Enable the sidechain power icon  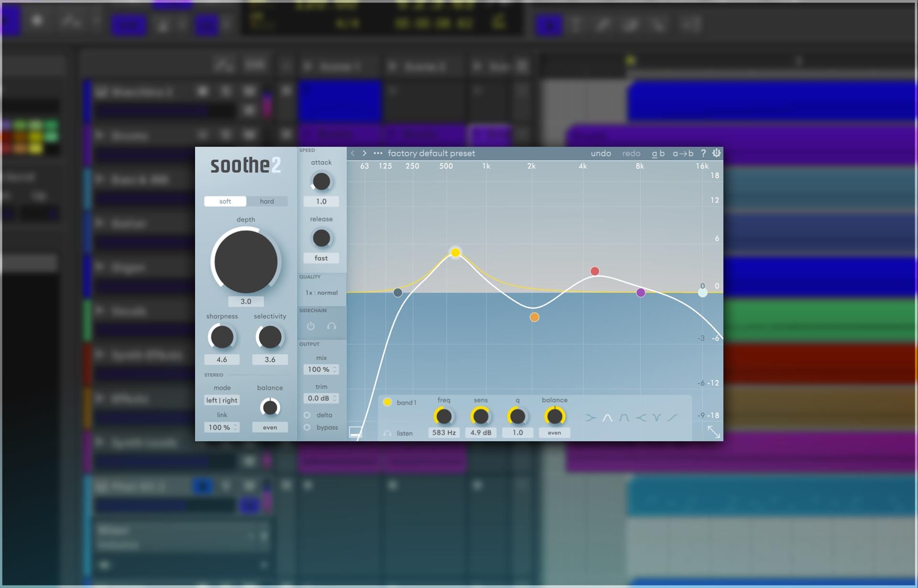pyautogui.click(x=311, y=326)
